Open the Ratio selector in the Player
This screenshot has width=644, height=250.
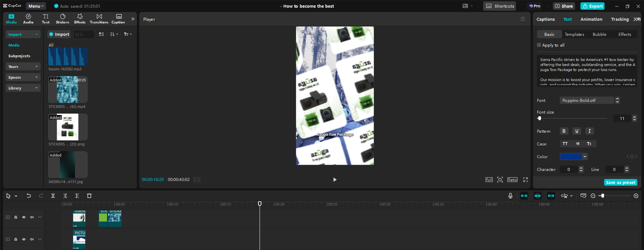(512, 180)
